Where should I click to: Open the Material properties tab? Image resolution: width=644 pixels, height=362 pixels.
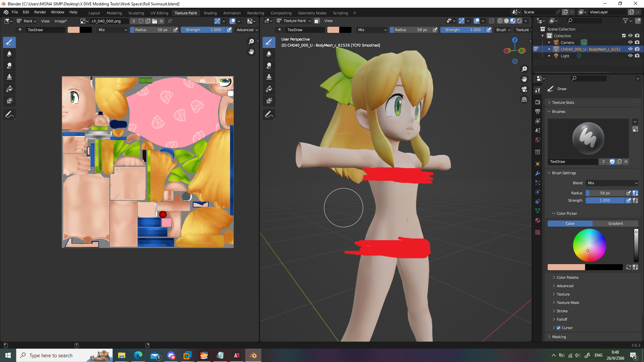coord(538,220)
